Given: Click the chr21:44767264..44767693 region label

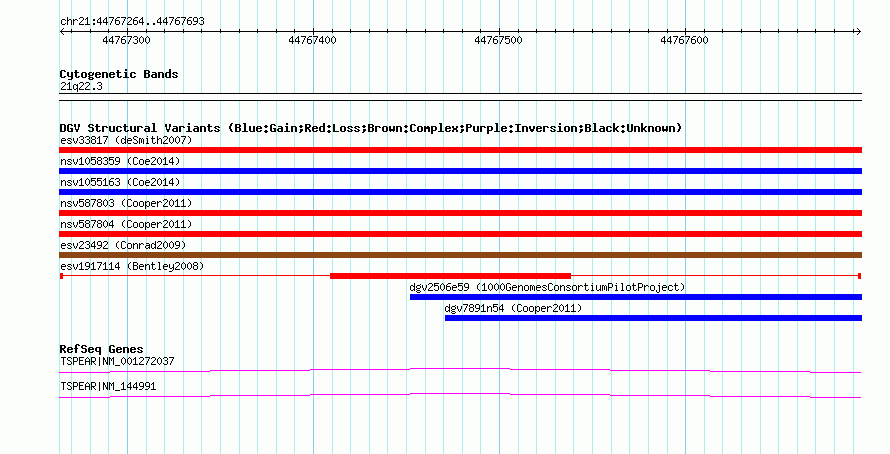Looking at the screenshot, I should point(132,21).
